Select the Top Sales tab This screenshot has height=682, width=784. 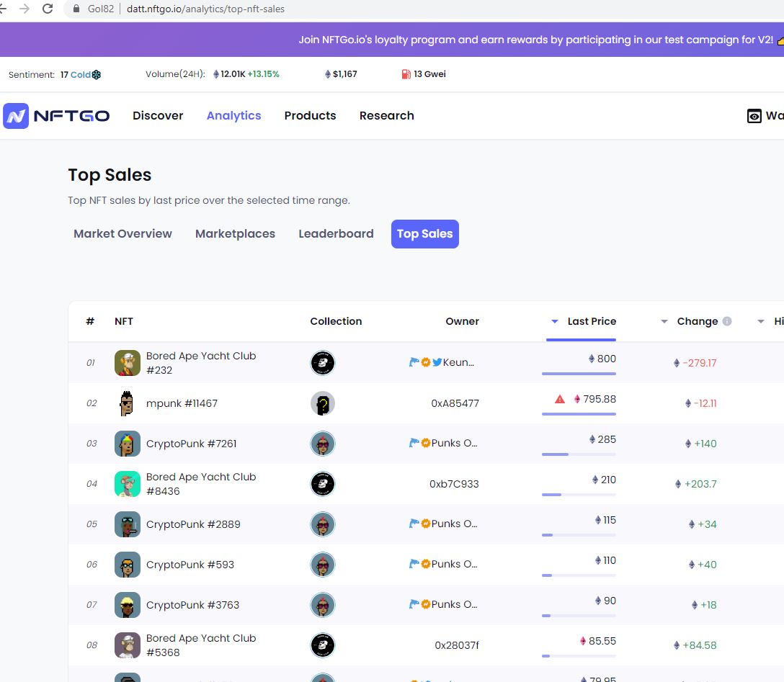point(425,234)
